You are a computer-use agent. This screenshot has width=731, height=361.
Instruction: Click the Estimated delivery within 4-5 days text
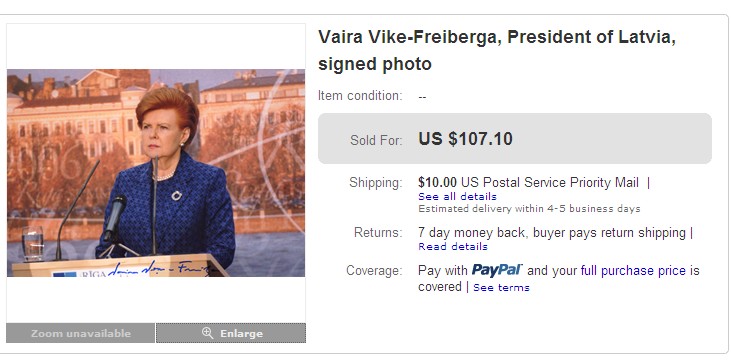529,208
